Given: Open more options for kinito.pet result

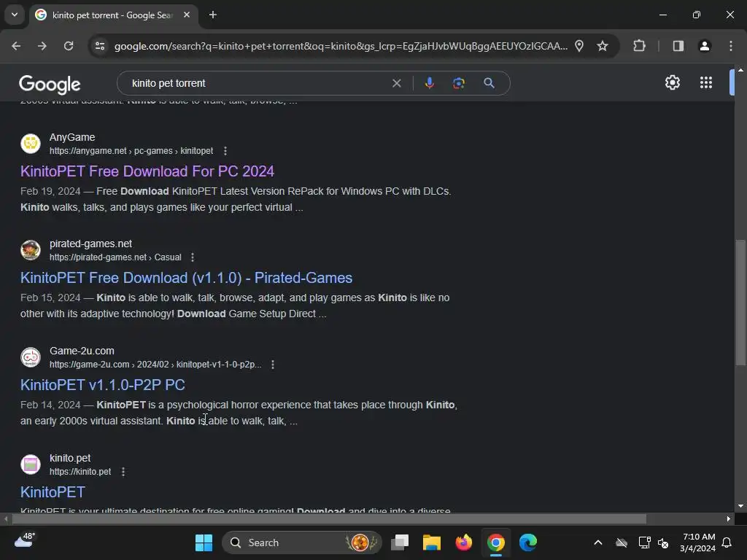Looking at the screenshot, I should pyautogui.click(x=123, y=472).
